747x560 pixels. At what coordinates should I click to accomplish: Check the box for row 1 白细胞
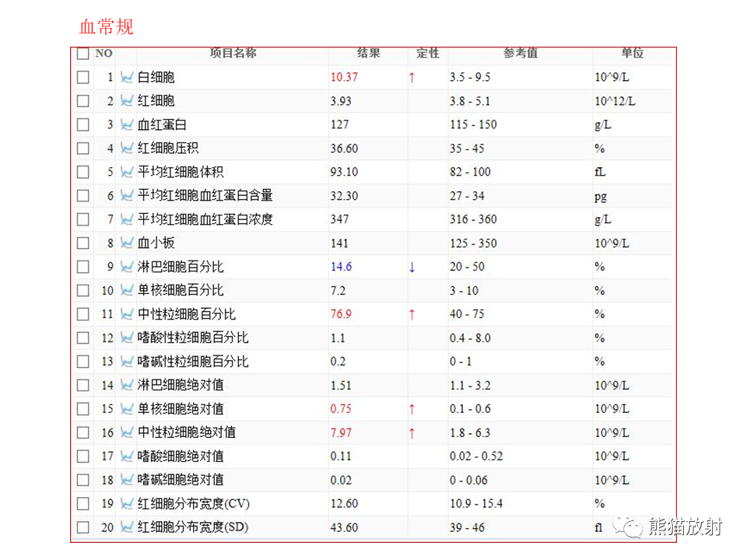83,77
